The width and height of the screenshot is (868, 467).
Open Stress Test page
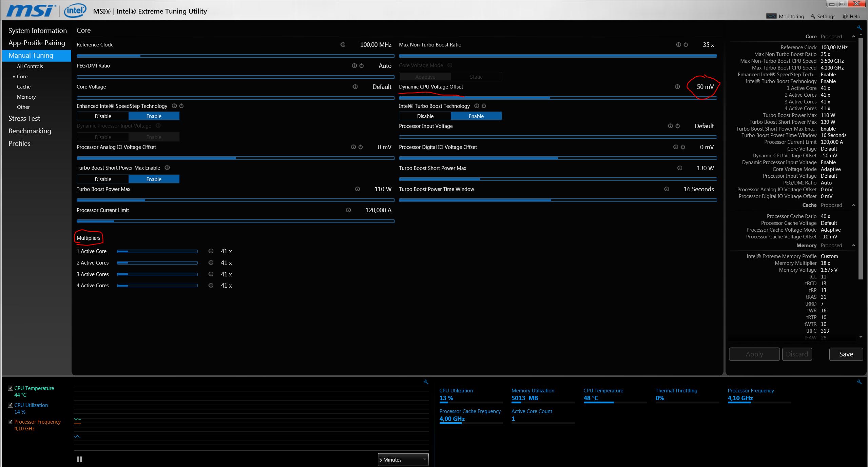tap(24, 118)
